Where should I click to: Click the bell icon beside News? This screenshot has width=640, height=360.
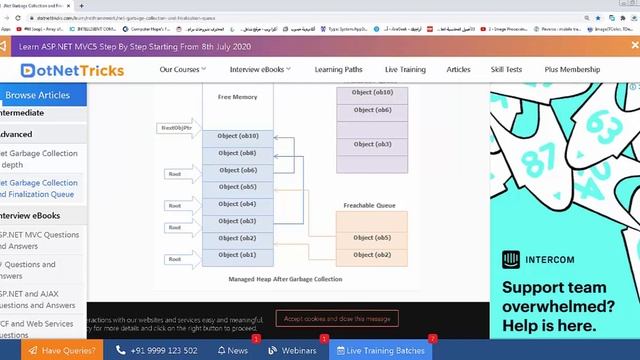pyautogui.click(x=222, y=350)
